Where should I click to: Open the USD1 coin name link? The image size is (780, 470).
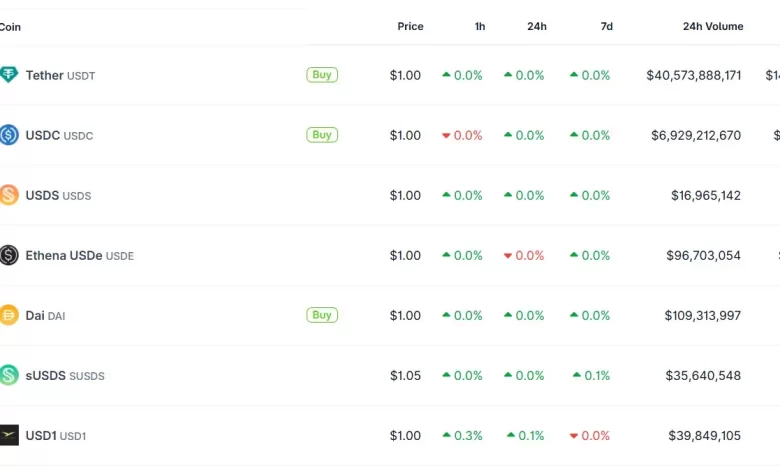56,436
